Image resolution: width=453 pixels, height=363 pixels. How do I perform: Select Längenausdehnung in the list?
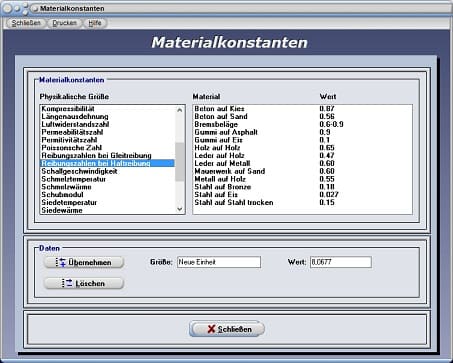[107, 117]
